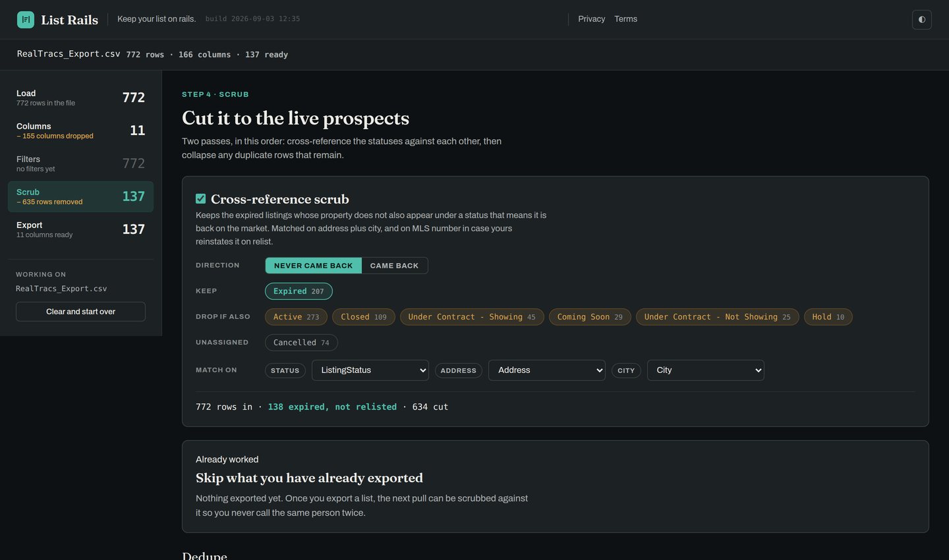Click the '634 cut' summary text
This screenshot has height=560, width=949.
pos(430,407)
